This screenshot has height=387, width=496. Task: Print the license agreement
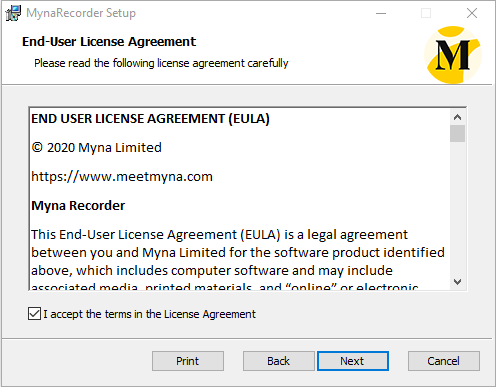click(188, 361)
